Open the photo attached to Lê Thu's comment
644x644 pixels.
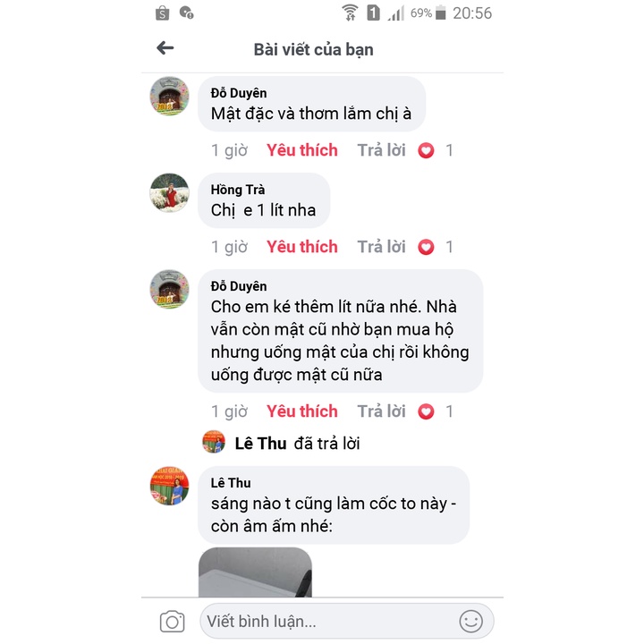(255, 572)
